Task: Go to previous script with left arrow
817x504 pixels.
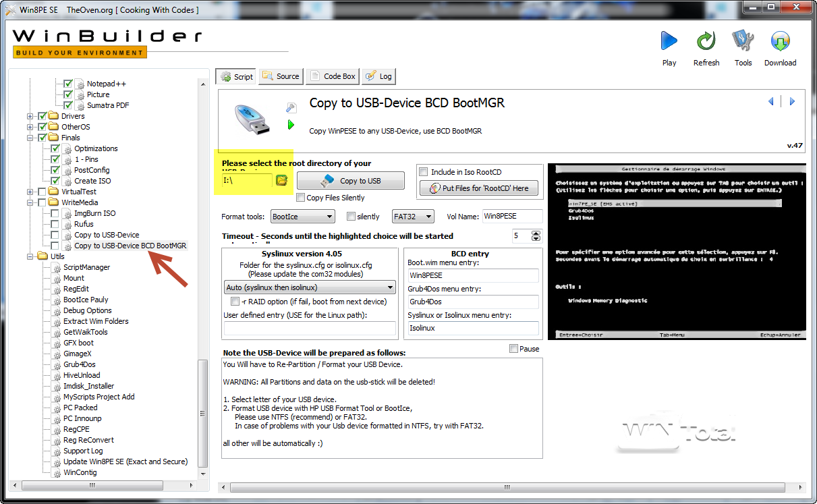Action: coord(771,102)
